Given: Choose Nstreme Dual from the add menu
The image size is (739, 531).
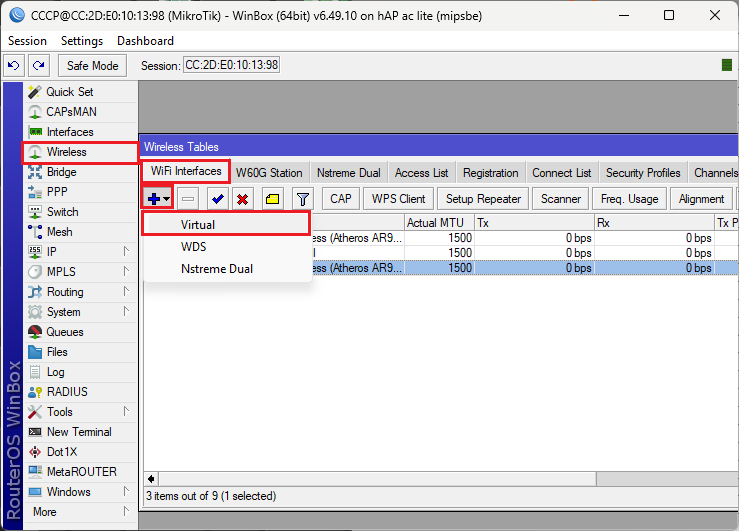Looking at the screenshot, I should (226, 269).
